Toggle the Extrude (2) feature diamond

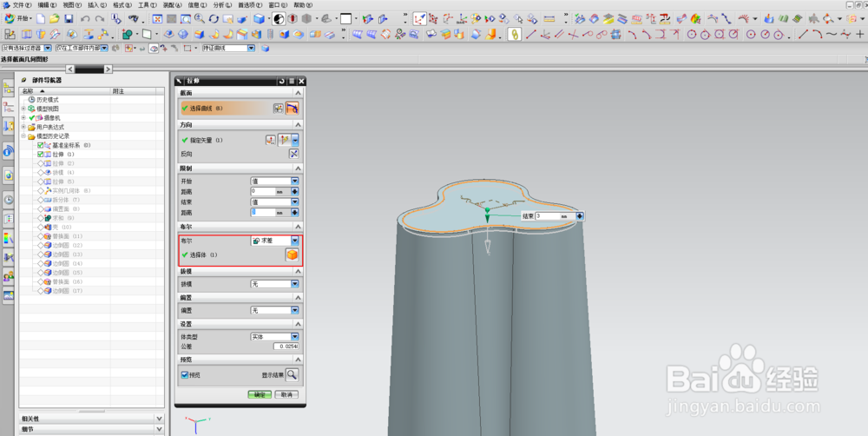pyautogui.click(x=41, y=163)
